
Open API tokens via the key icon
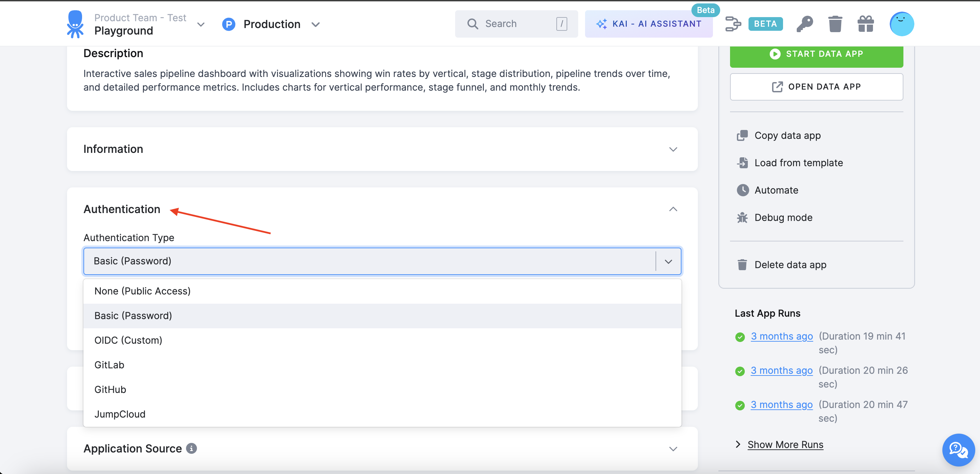point(805,24)
